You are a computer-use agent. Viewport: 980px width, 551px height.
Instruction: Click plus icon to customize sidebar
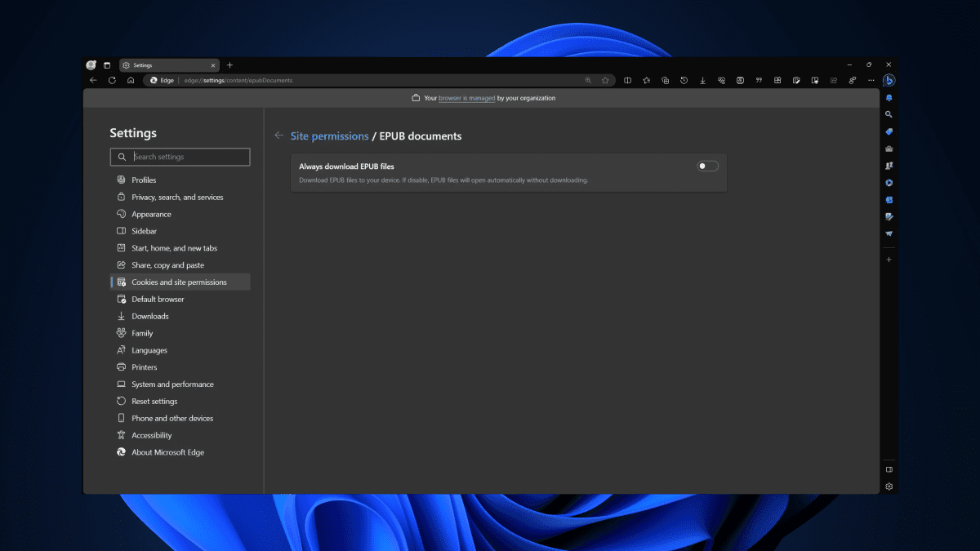tap(889, 260)
